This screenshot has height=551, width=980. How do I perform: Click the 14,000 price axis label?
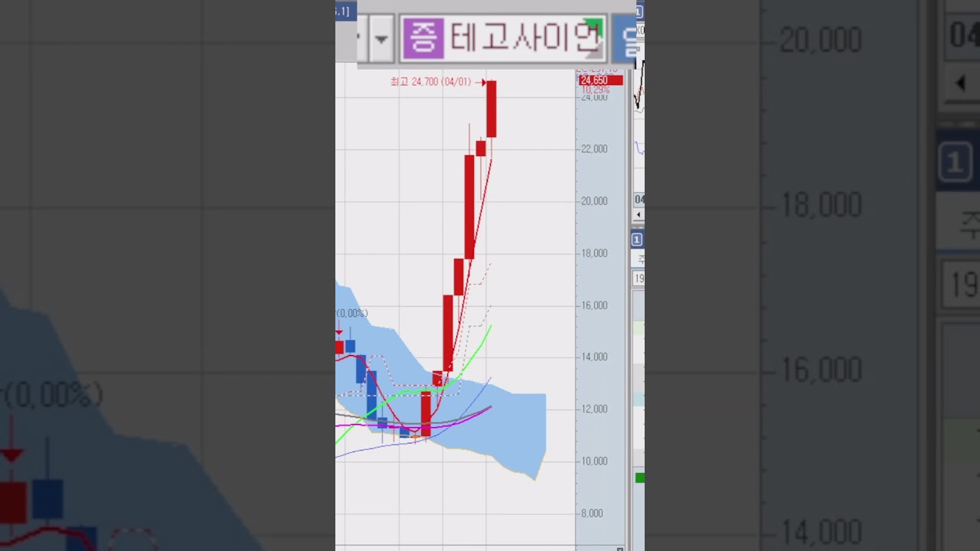(594, 357)
